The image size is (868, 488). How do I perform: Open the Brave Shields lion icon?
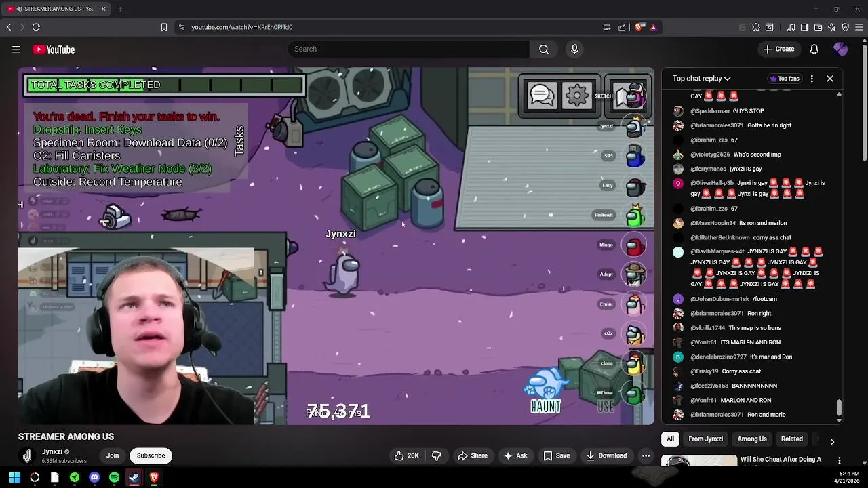[638, 27]
